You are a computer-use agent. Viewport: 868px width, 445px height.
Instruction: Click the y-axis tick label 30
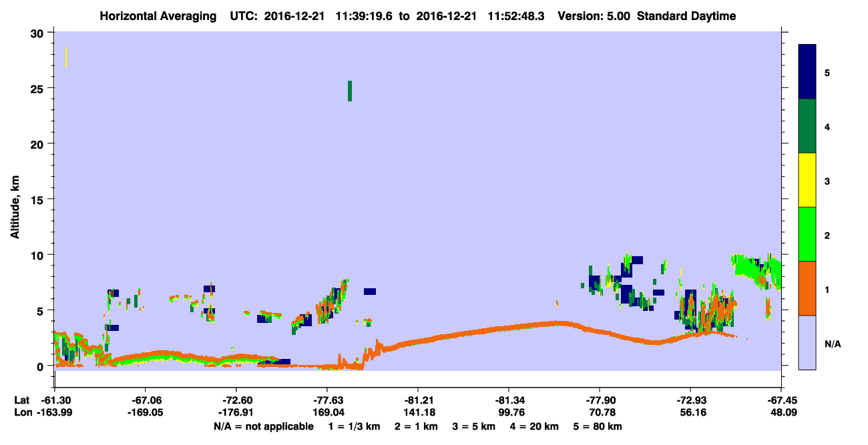click(x=39, y=33)
